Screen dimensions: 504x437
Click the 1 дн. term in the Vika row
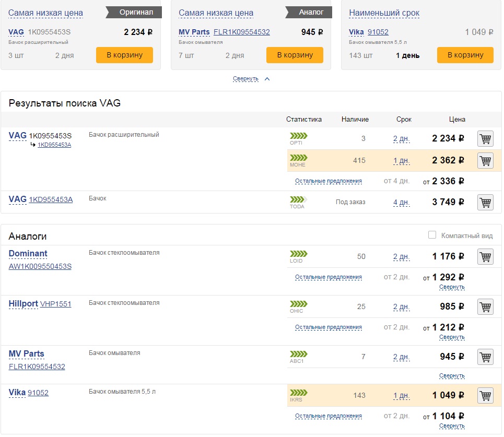(402, 396)
